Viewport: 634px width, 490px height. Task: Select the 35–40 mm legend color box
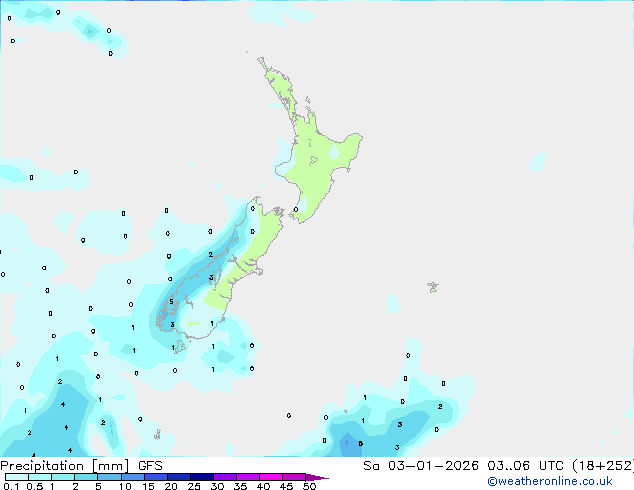click(247, 477)
